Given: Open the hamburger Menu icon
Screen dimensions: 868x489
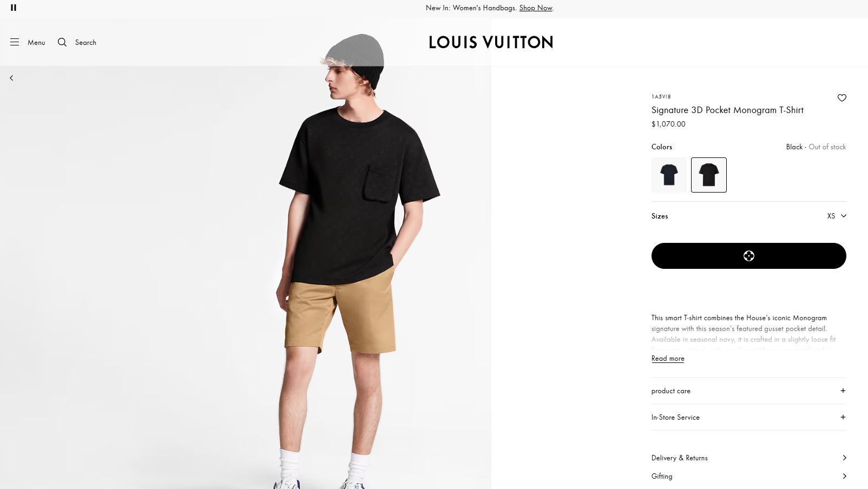Looking at the screenshot, I should click(x=15, y=42).
